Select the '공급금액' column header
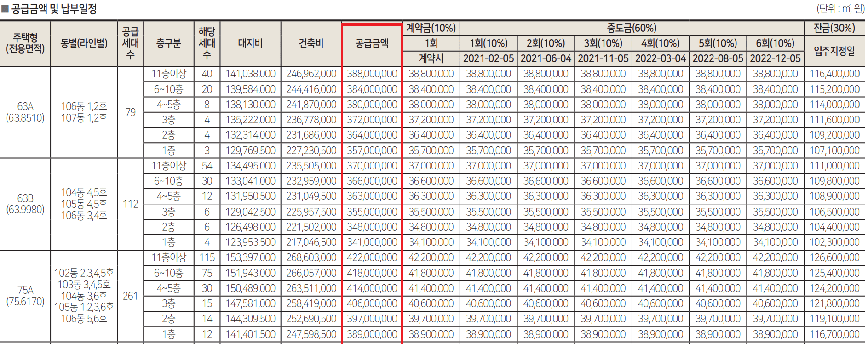Screen dimensions: 868x344 click(372, 43)
